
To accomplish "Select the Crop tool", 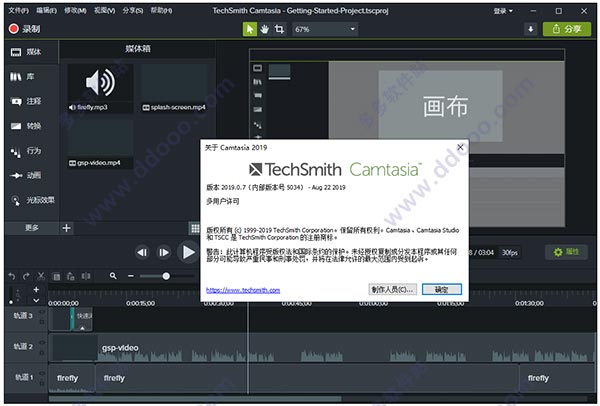I will [279, 29].
